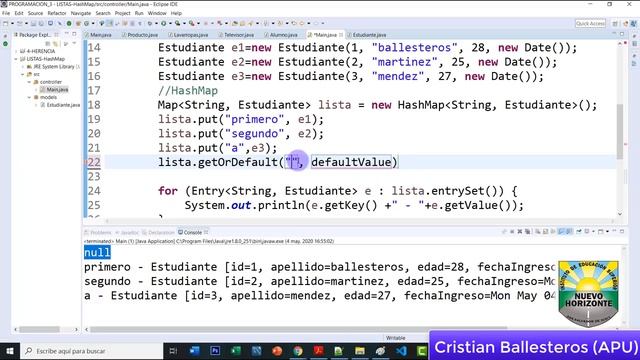
Task: Maximize the Console view
Action: (622, 231)
